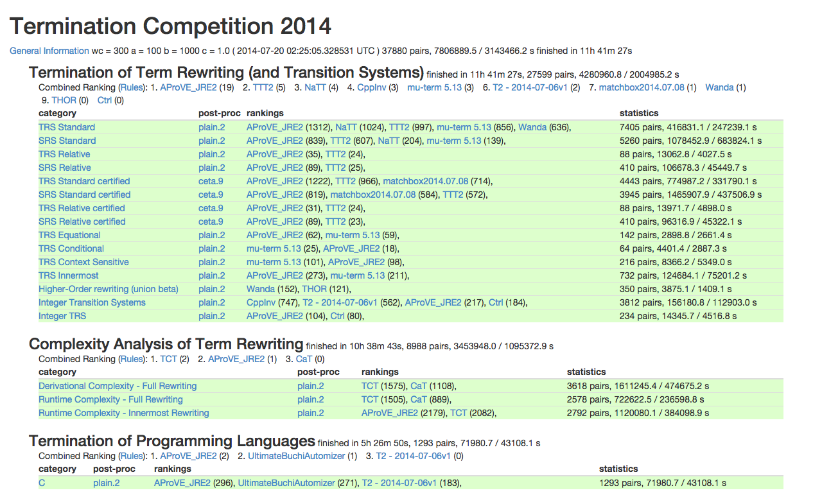Select statistics text '1293 pairs, 71980.7 / 43108.1 s'

click(x=663, y=483)
